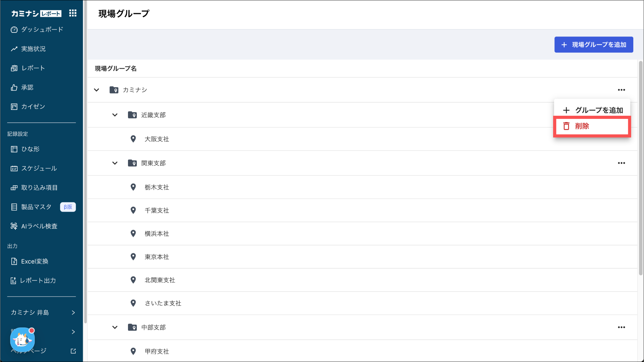This screenshot has height=362, width=644.
Task: Collapse the 中部支部 group
Action: 115,327
